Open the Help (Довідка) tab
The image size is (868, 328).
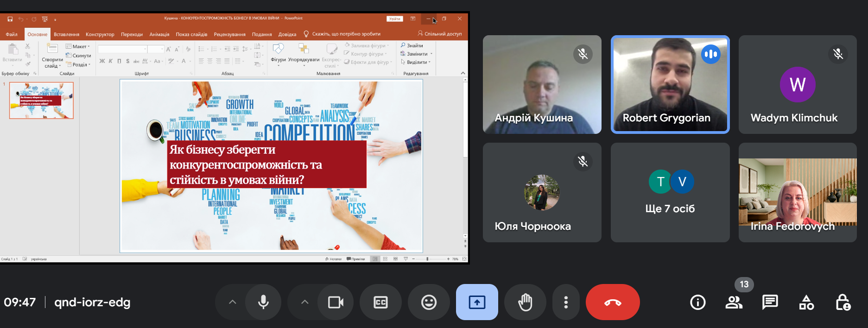tap(287, 34)
